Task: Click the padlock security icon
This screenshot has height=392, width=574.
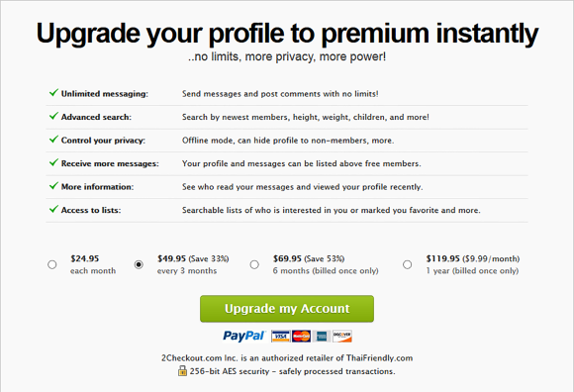Action: [x=182, y=371]
